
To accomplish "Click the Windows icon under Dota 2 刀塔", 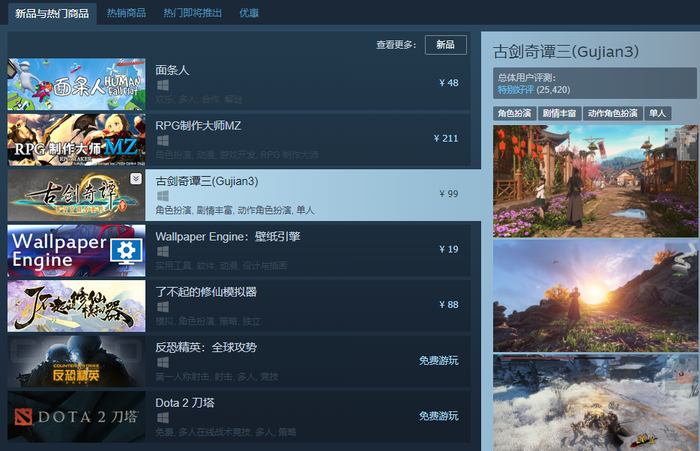I will 163,418.
